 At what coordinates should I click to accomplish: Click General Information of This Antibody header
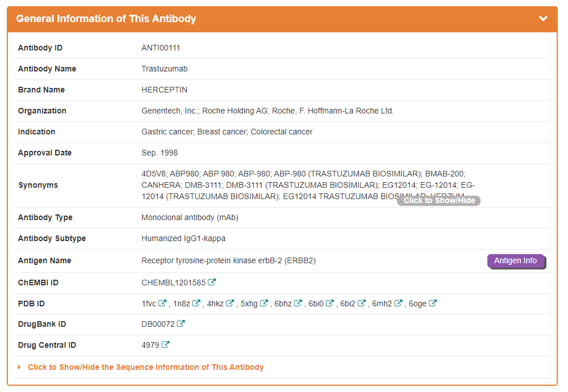coord(106,19)
